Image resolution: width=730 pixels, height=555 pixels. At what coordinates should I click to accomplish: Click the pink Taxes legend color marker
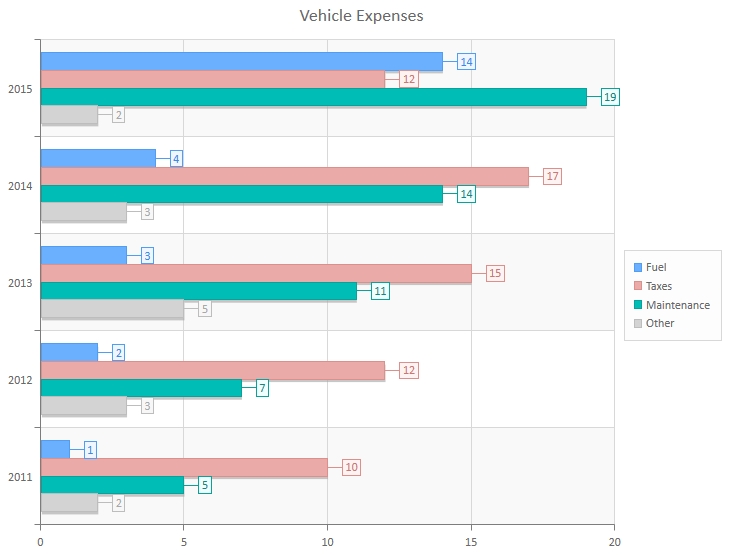(637, 286)
